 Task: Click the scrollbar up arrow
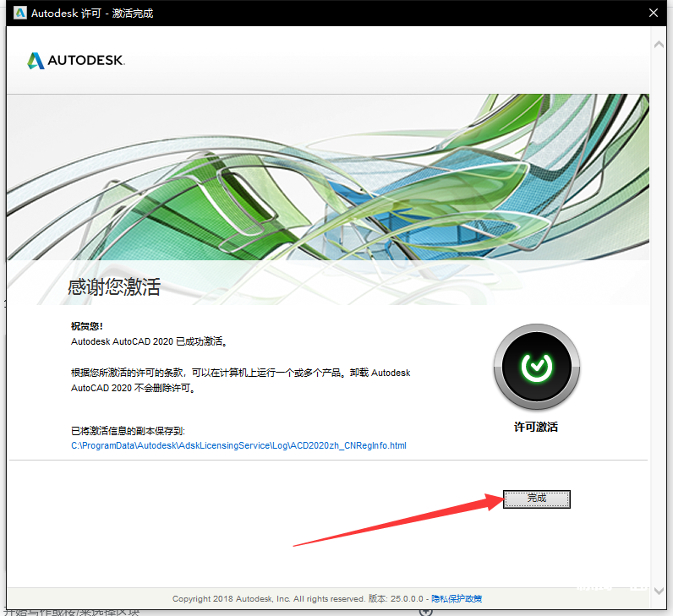pyautogui.click(x=659, y=42)
